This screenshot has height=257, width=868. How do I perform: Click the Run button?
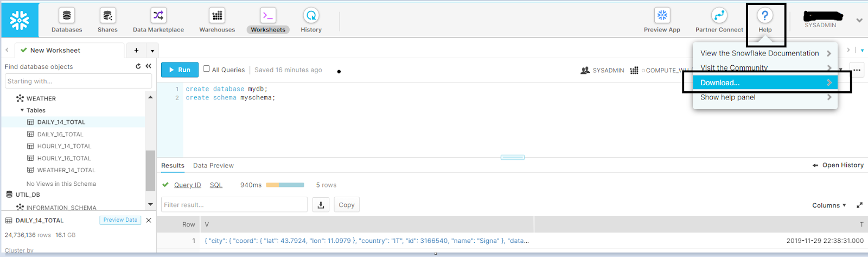(180, 70)
